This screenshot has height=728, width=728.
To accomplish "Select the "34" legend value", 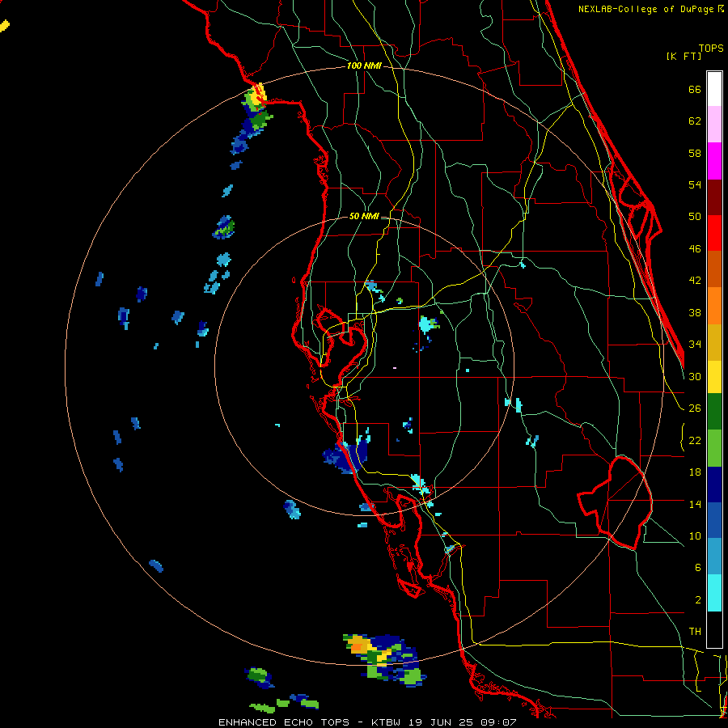I will (x=695, y=345).
